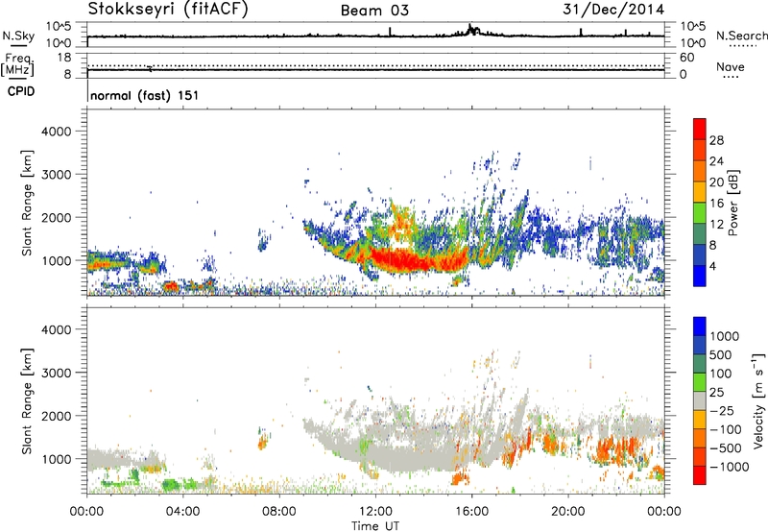The width and height of the screenshot is (768, 532).
Task: Click the date '31/Dec/2014'
Action: [613, 10]
